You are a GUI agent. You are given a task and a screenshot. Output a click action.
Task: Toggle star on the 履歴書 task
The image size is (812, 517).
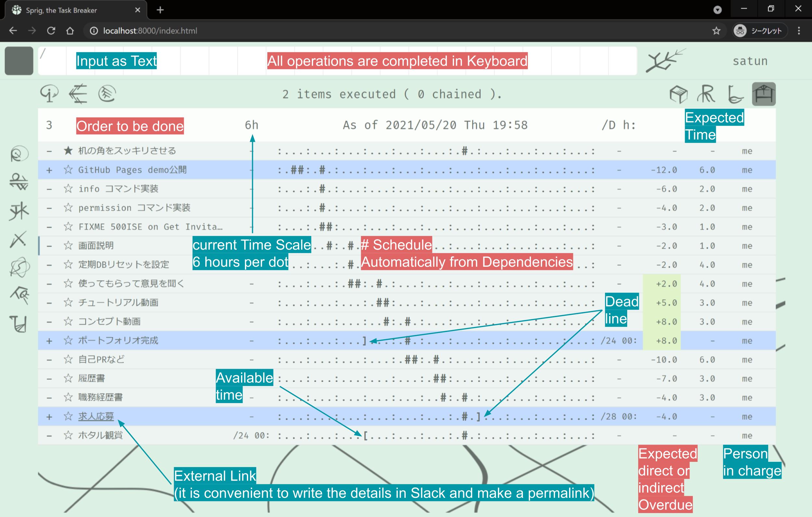tap(68, 378)
